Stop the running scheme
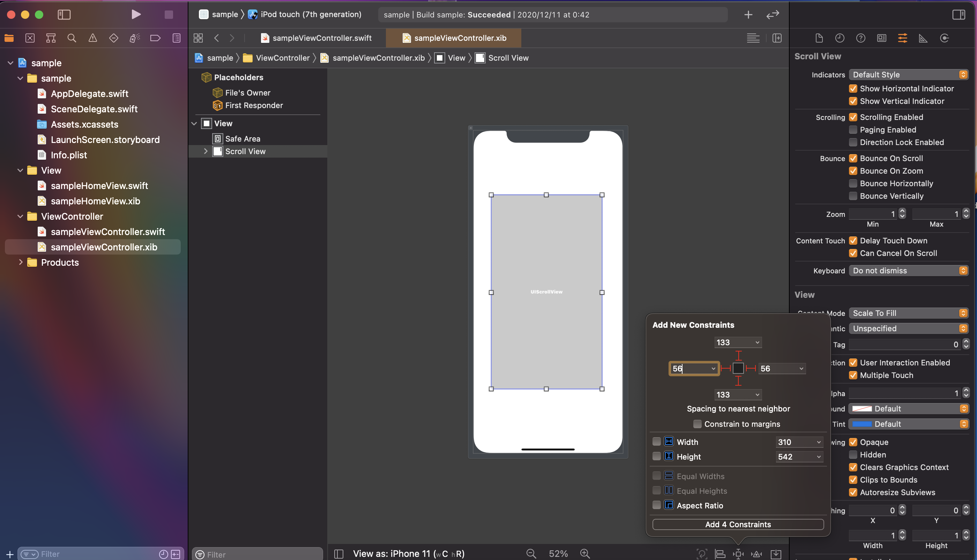The image size is (977, 560). tap(169, 15)
